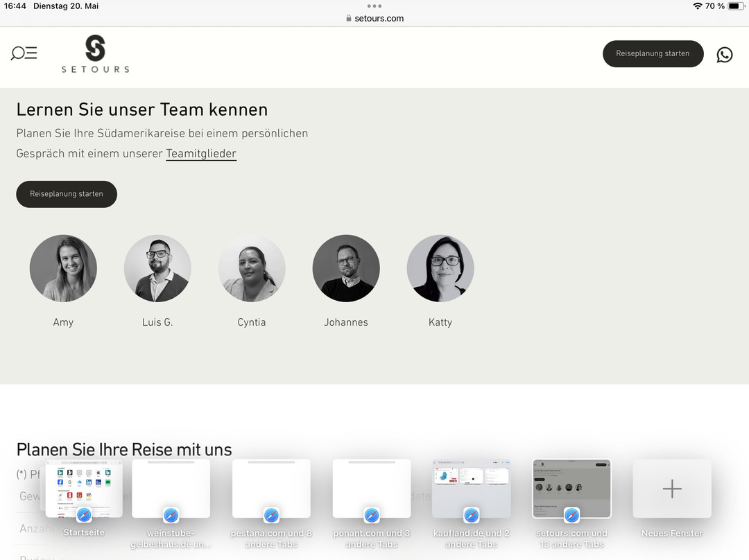Screen dimensions: 749x560
Task: Click the Setours logo
Action: pos(95,54)
